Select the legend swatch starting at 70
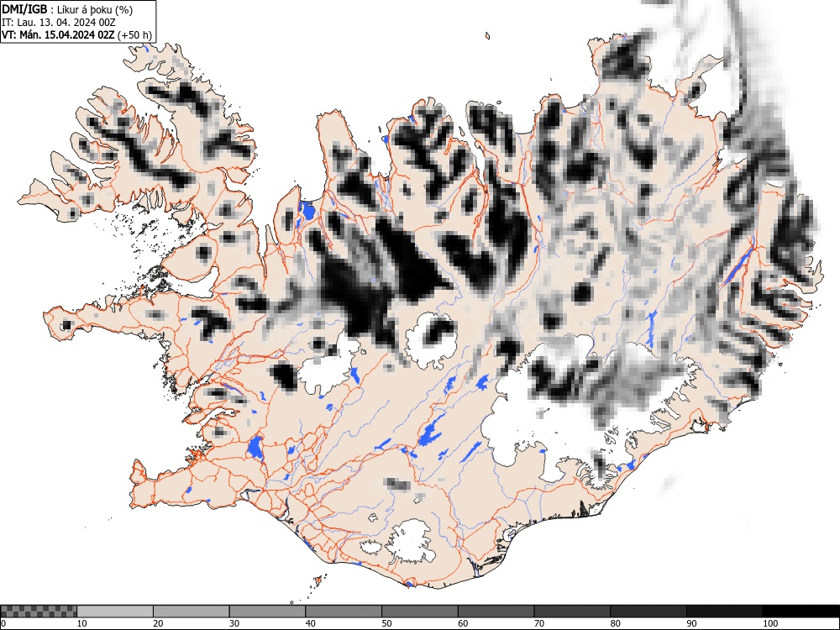 pyautogui.click(x=572, y=612)
